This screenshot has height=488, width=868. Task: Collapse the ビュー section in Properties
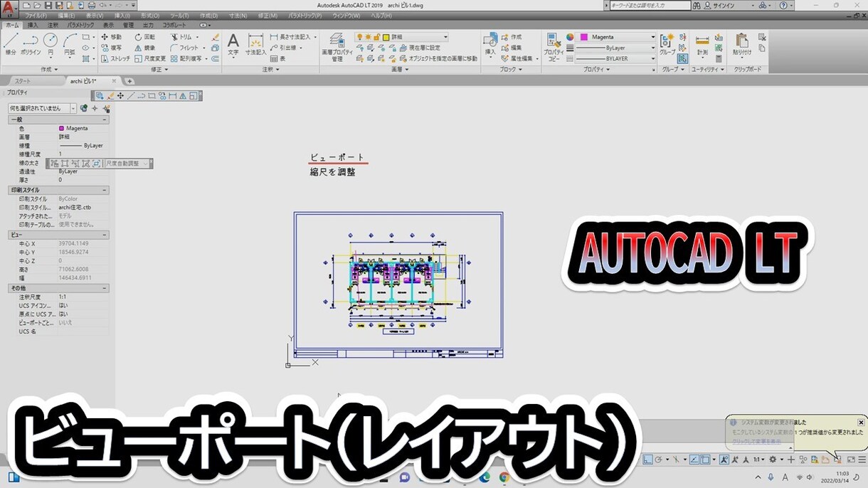(x=105, y=234)
